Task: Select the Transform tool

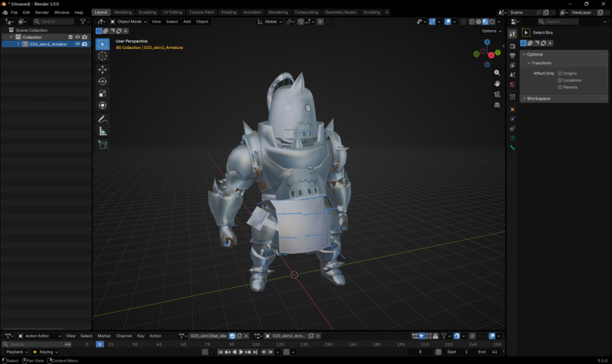Action: click(103, 105)
